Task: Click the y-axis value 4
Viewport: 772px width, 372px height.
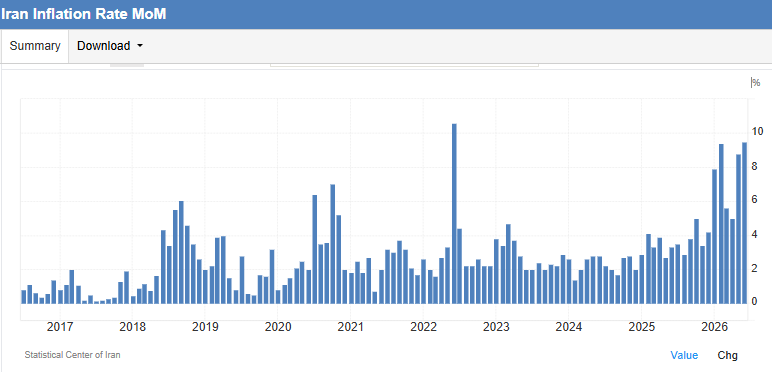Action: click(754, 234)
